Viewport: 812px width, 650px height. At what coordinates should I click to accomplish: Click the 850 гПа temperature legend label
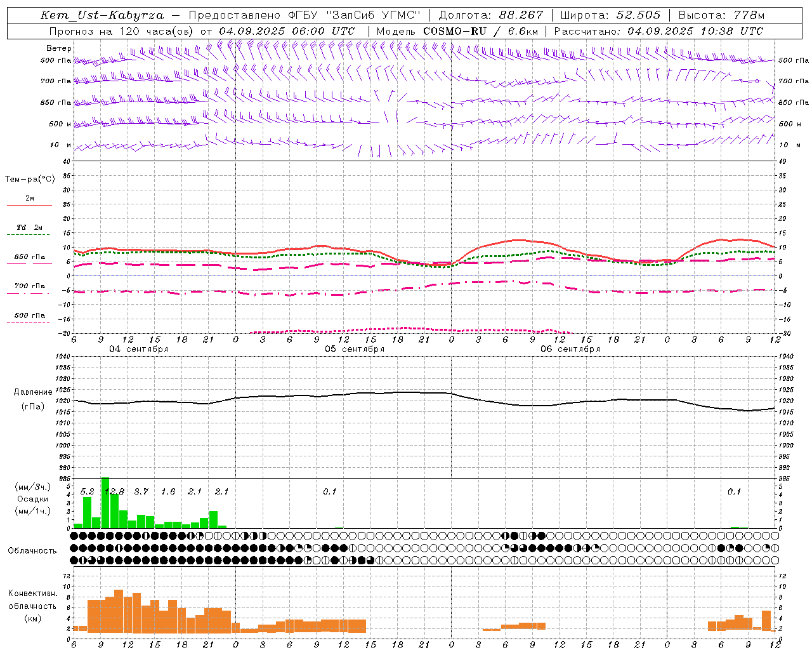pos(30,257)
